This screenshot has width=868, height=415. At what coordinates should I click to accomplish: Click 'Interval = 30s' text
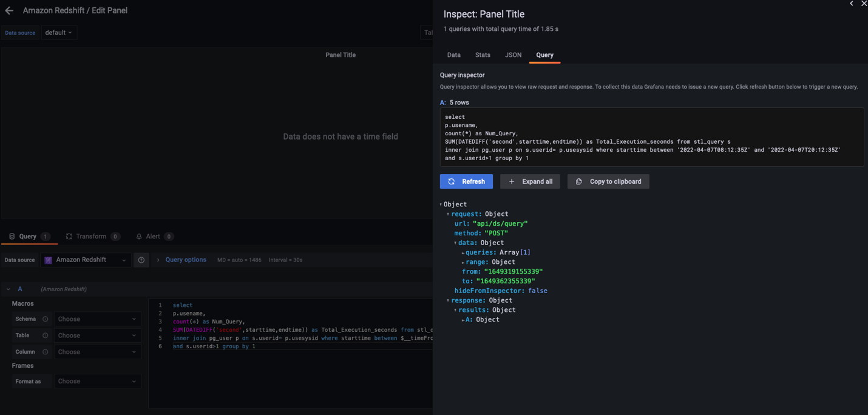pyautogui.click(x=285, y=260)
